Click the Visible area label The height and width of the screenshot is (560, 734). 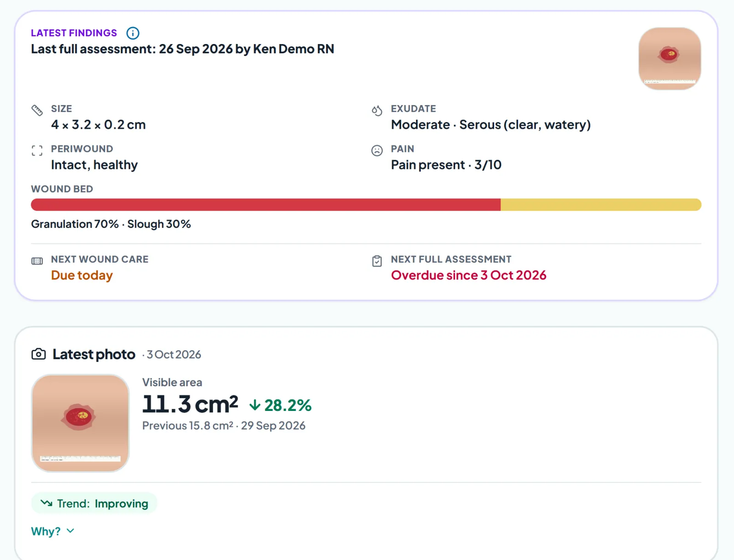pos(172,383)
